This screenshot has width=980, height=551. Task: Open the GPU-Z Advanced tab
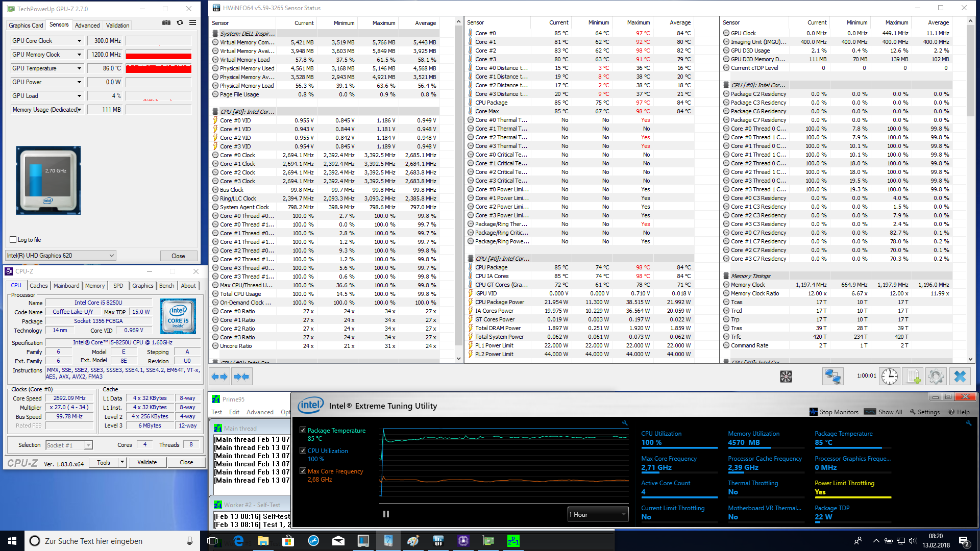87,25
